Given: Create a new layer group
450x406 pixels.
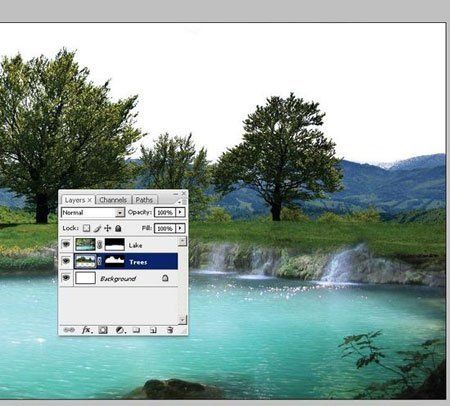Looking at the screenshot, I should pos(136,330).
